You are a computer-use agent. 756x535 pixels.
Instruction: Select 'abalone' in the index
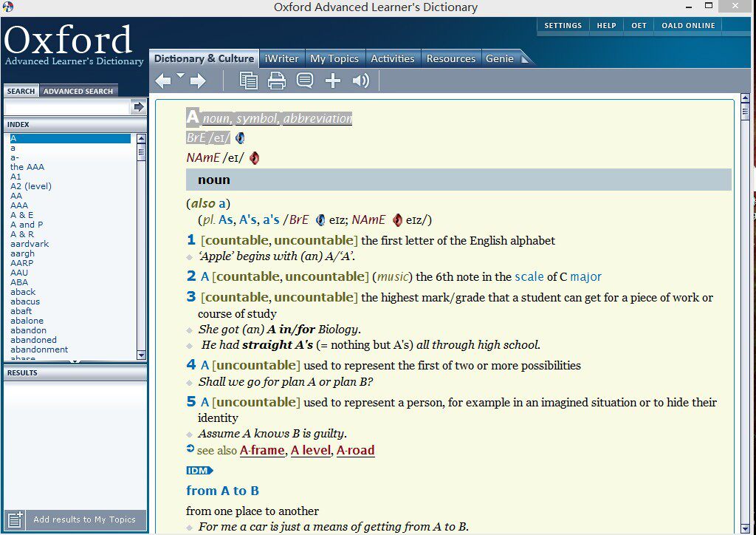27,321
